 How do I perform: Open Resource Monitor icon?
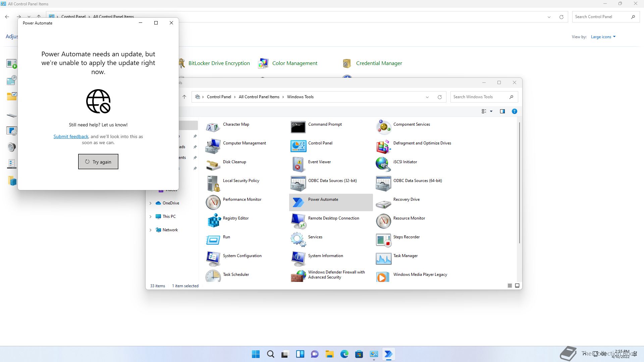click(x=383, y=221)
